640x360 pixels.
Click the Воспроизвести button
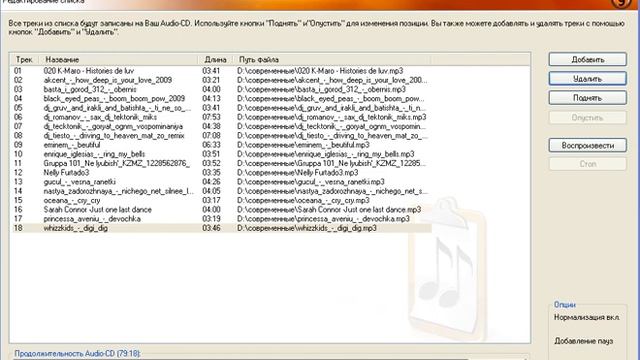[587, 145]
